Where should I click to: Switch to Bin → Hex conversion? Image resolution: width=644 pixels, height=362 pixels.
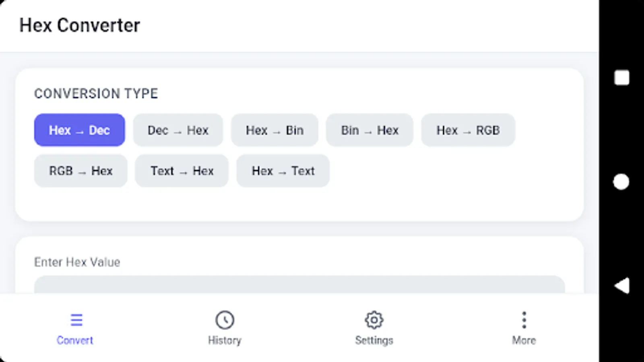[369, 130]
